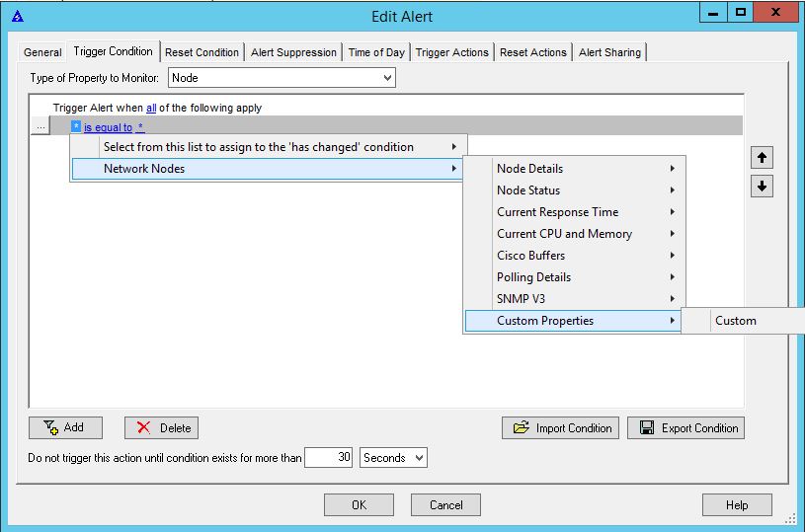Switch to the General tab

click(42, 52)
